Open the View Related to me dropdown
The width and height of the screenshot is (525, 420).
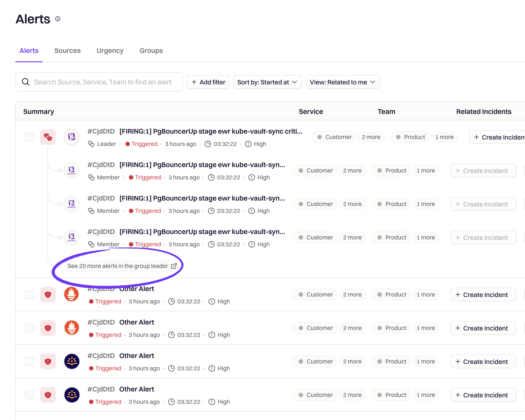coord(342,82)
